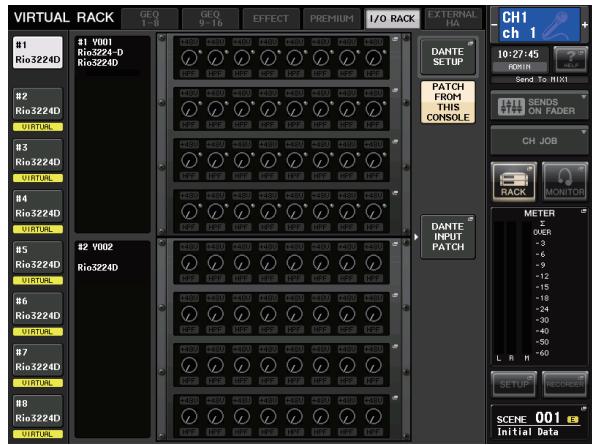593x445 pixels.
Task: Open the CH JOB menu
Action: 539,141
